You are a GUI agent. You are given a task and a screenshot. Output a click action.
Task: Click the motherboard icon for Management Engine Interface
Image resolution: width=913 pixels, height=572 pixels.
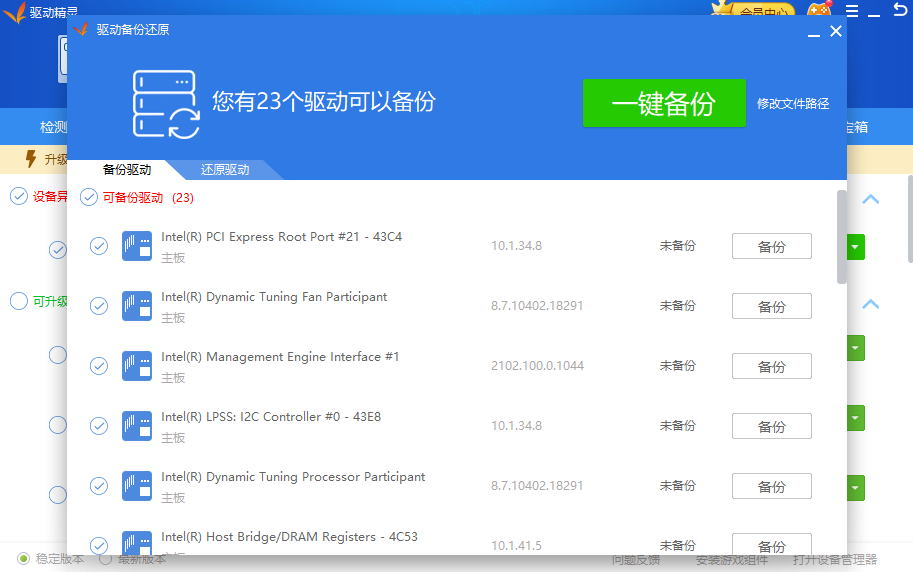point(137,366)
